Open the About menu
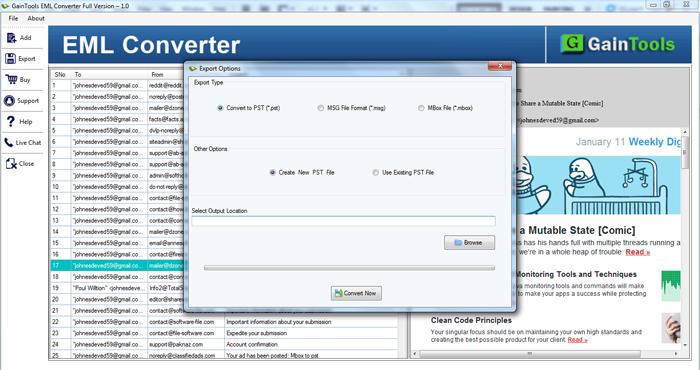The width and height of the screenshot is (700, 370). coord(36,18)
